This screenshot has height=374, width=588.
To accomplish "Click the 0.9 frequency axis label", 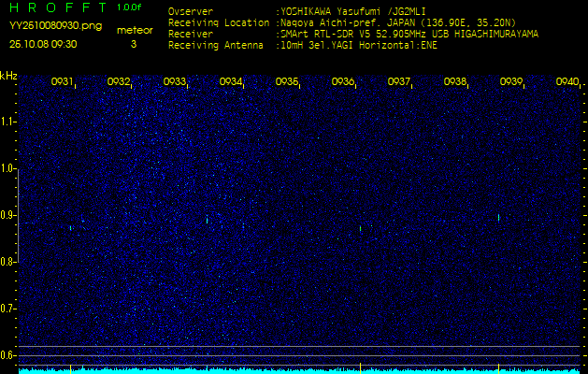I will pyautogui.click(x=8, y=215).
